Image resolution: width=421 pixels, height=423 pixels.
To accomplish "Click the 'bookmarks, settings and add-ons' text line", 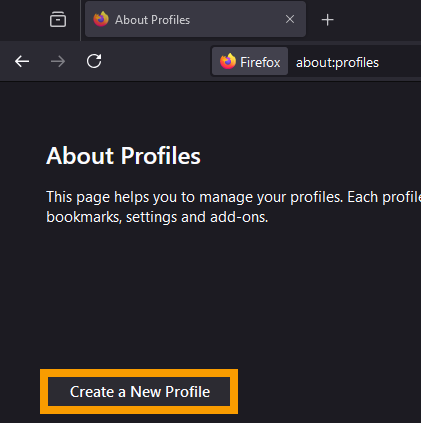I will (157, 217).
